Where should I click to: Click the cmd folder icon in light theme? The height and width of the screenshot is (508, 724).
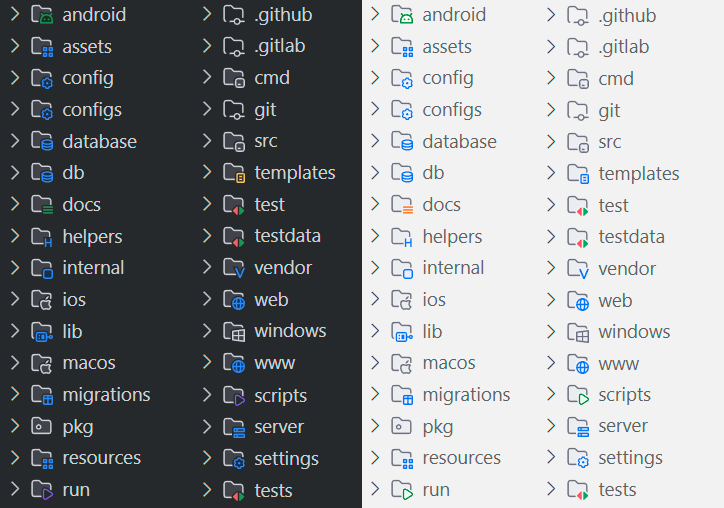[578, 79]
